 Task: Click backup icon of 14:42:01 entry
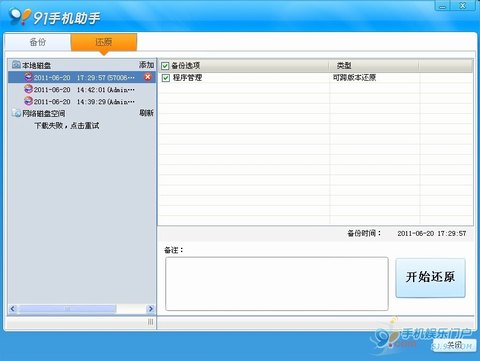(x=29, y=89)
